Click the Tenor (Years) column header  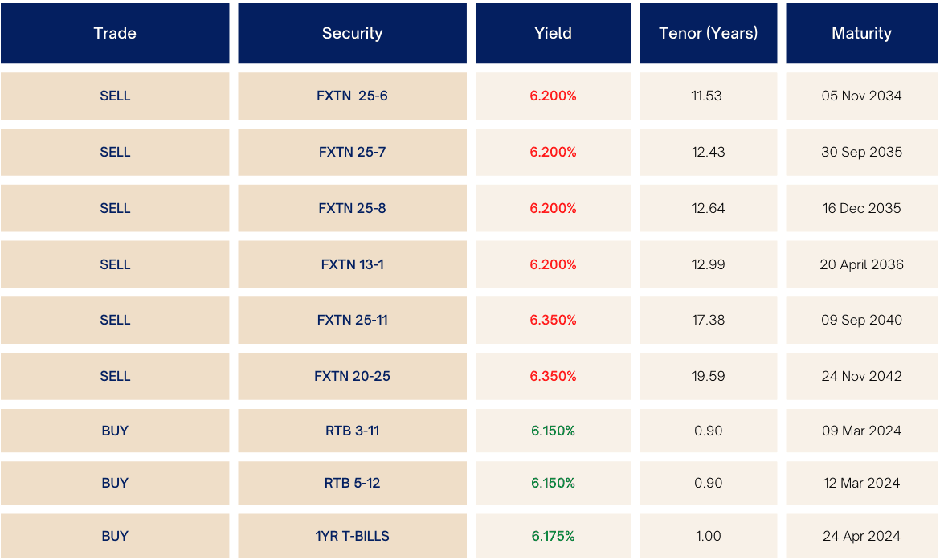click(x=708, y=34)
